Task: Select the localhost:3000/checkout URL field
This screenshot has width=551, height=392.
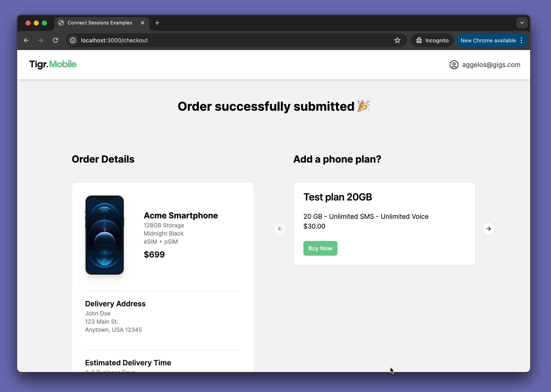Action: tap(233, 40)
